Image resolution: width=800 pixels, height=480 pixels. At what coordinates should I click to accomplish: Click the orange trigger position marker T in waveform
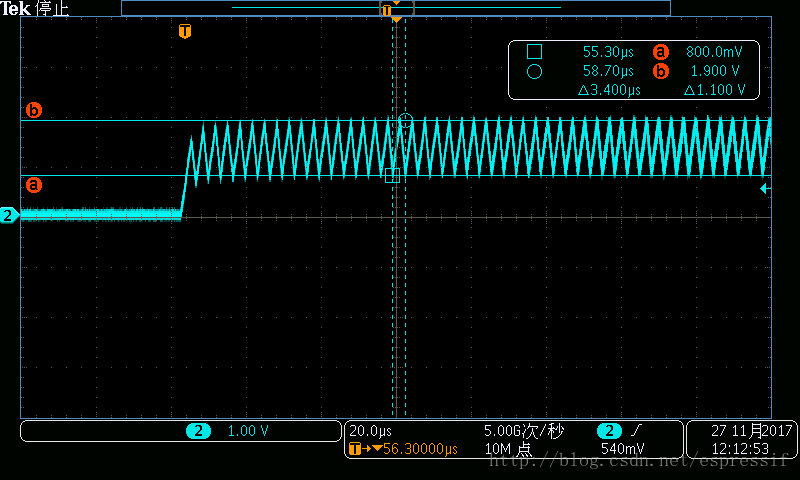click(185, 31)
